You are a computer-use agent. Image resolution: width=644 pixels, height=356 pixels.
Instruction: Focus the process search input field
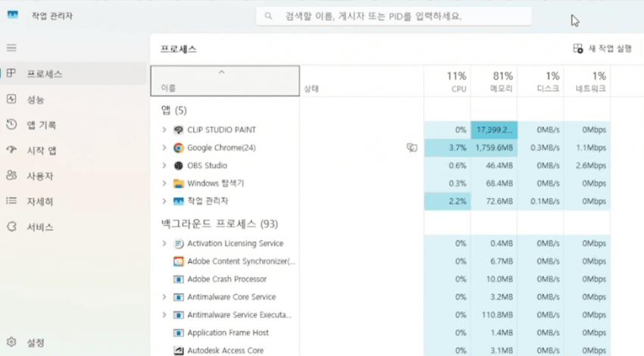(394, 16)
